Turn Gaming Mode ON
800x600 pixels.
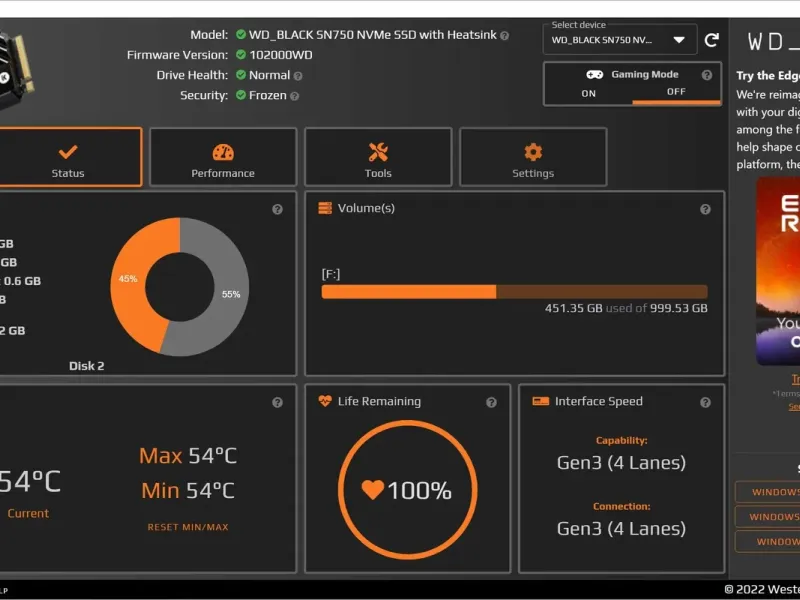tap(588, 93)
